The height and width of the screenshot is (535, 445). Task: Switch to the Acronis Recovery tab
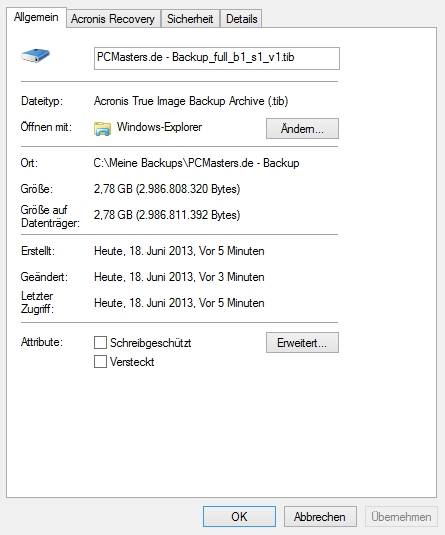click(113, 19)
